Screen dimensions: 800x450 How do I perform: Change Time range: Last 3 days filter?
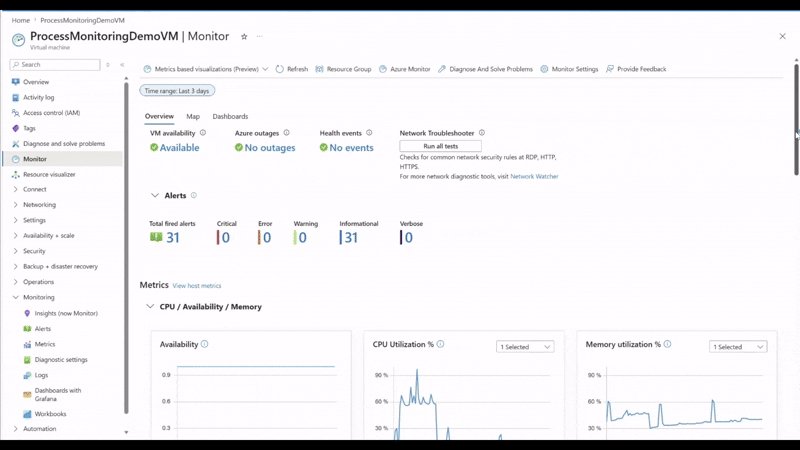point(177,91)
